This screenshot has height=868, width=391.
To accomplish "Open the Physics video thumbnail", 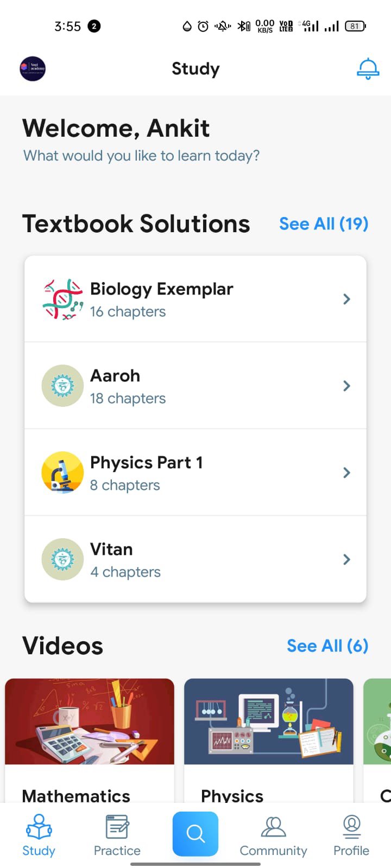I will pyautogui.click(x=269, y=722).
